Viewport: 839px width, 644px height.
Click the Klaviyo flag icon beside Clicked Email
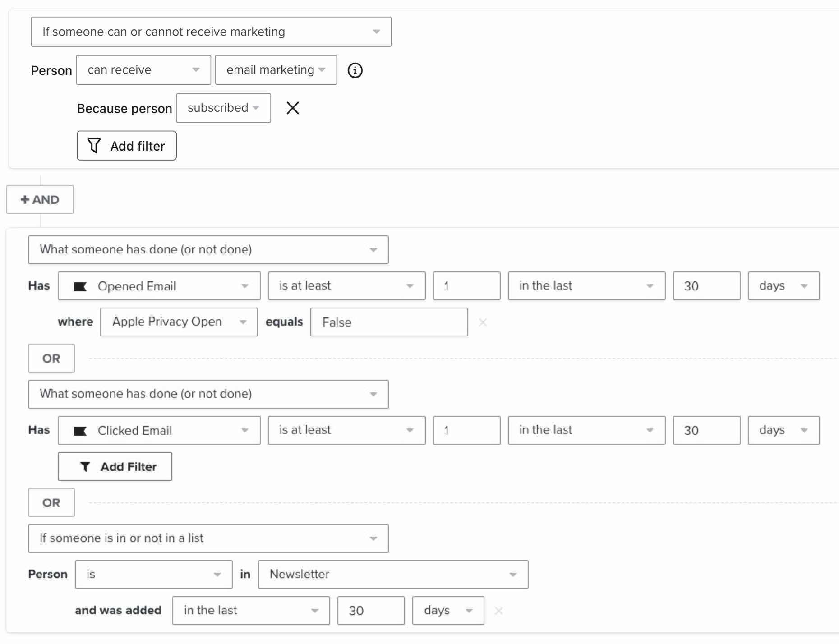81,430
